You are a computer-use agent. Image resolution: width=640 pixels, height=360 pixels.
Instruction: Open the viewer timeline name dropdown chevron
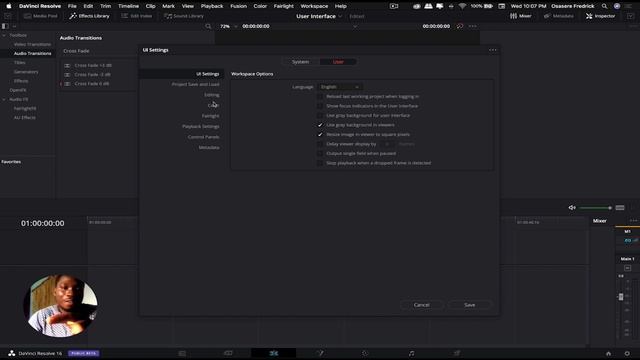pos(355,26)
